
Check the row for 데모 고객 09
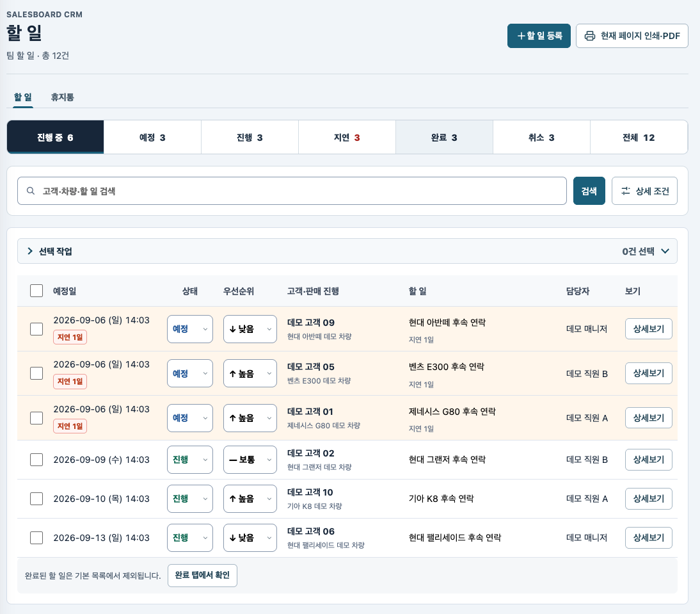(x=36, y=329)
